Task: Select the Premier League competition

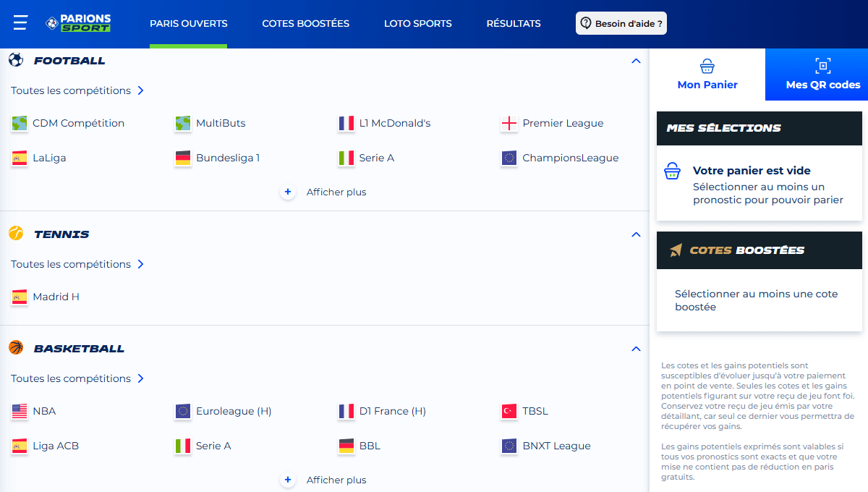Action: click(563, 123)
